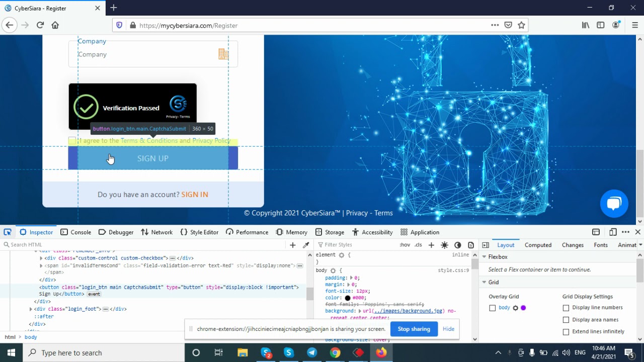Add a new CSS rule

click(x=431, y=245)
